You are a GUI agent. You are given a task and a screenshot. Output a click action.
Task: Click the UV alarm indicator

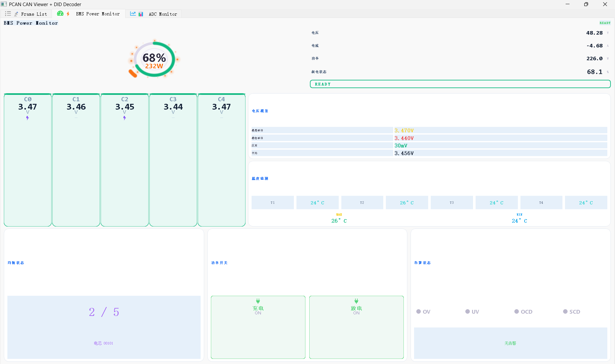(x=472, y=312)
